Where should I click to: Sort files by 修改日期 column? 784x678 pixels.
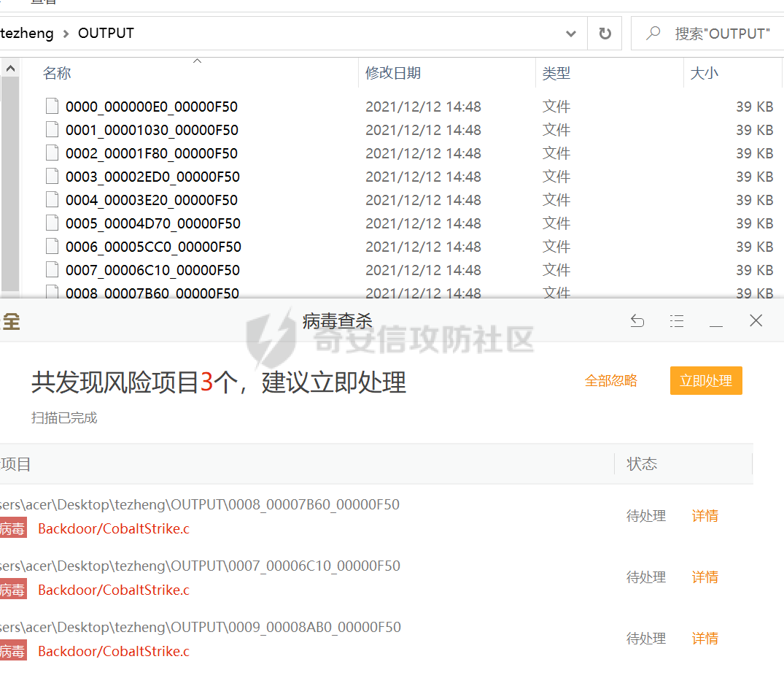point(393,73)
